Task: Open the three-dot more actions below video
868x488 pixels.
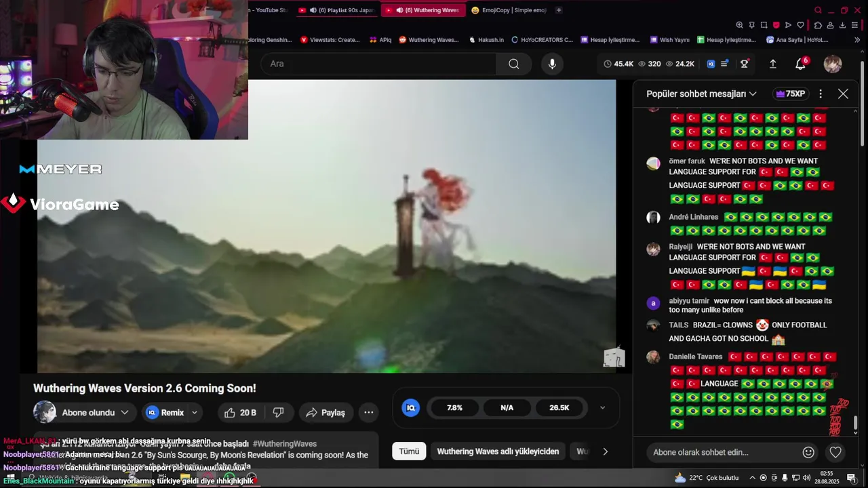Action: tap(368, 412)
